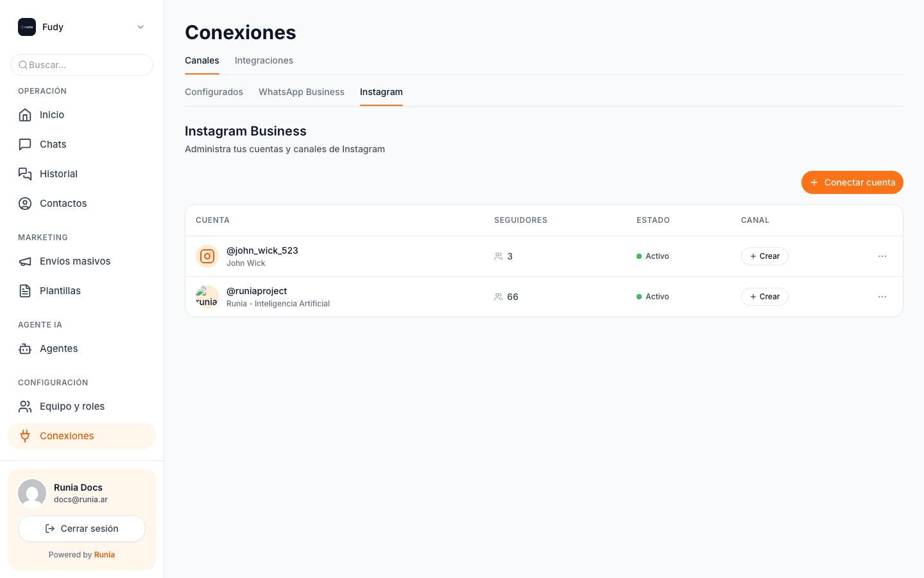The height and width of the screenshot is (578, 924).
Task: Click the Activo status of @john_wick_523
Action: tap(653, 256)
